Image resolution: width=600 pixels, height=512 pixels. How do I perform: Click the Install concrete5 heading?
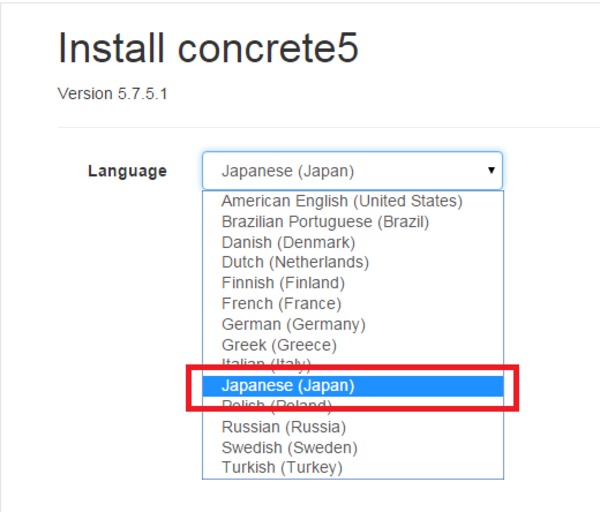coord(208,48)
